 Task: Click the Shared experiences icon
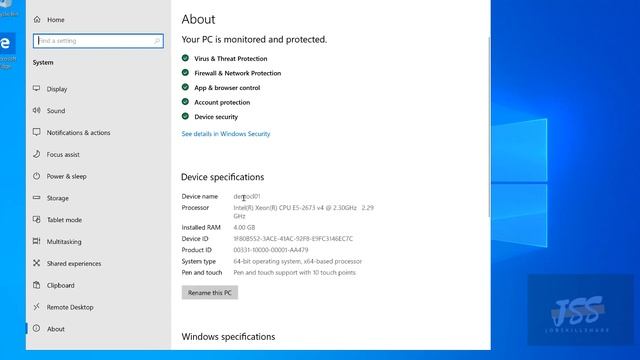37,263
